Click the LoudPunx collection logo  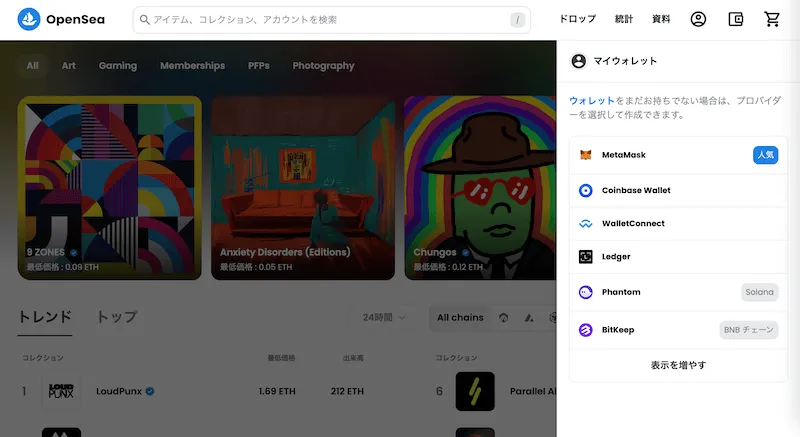pos(61,391)
